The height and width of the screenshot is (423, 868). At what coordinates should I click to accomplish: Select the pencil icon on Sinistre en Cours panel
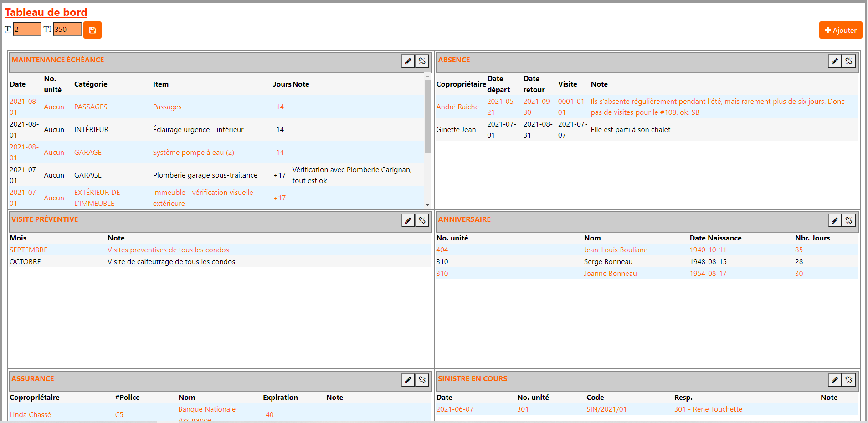(x=835, y=380)
